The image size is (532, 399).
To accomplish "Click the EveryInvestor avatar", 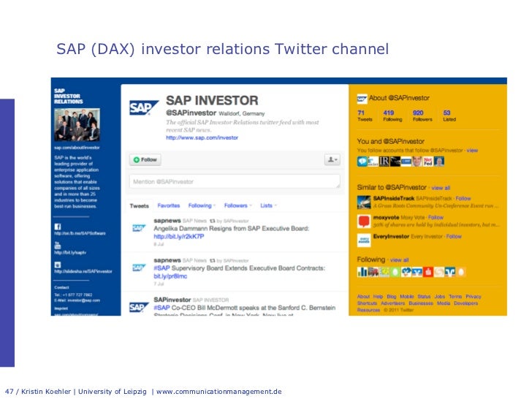I will point(364,240).
